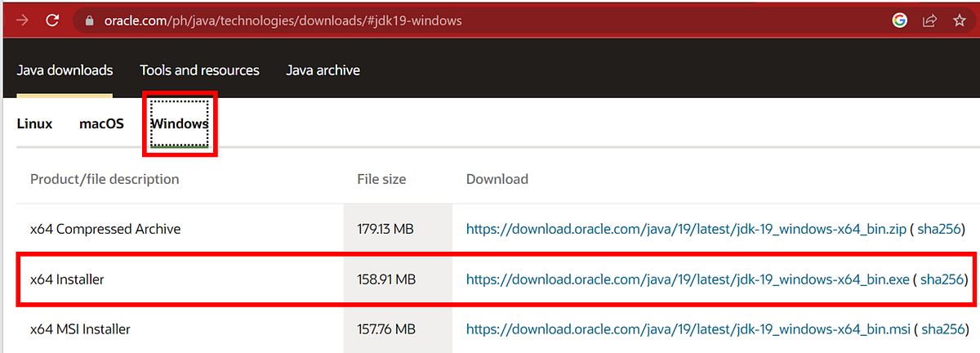This screenshot has width=980, height=353.
Task: Share this page using the share icon
Action: [929, 20]
